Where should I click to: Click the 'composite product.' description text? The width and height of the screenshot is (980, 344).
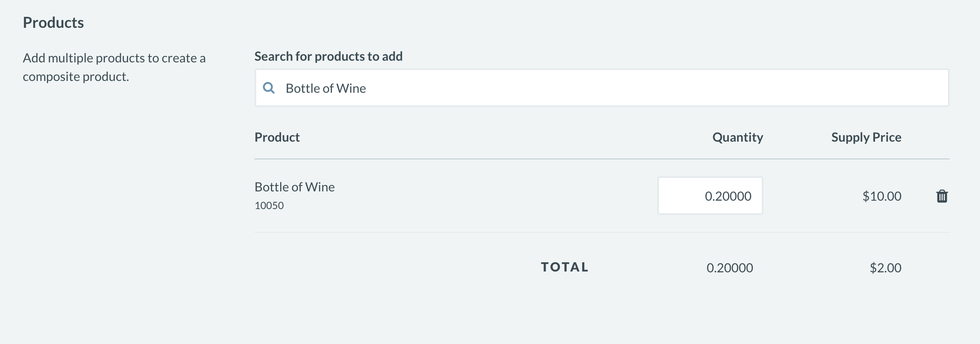tap(76, 77)
